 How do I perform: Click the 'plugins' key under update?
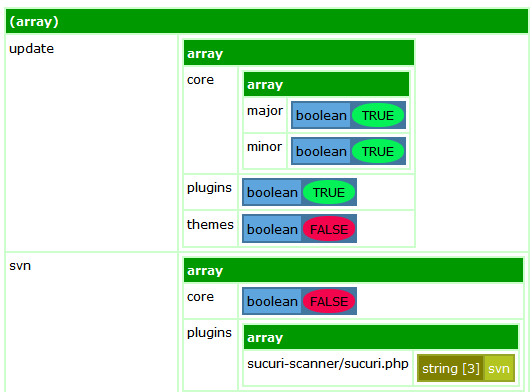pyautogui.click(x=209, y=188)
